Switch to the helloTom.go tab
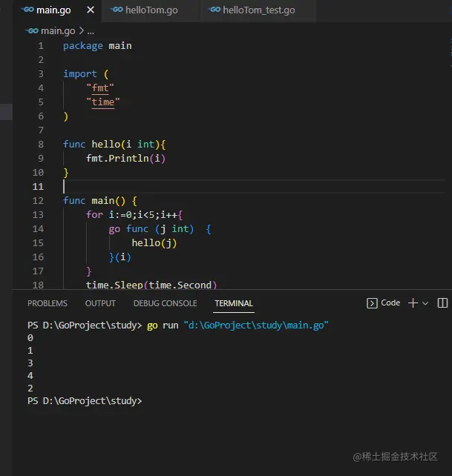 151,10
